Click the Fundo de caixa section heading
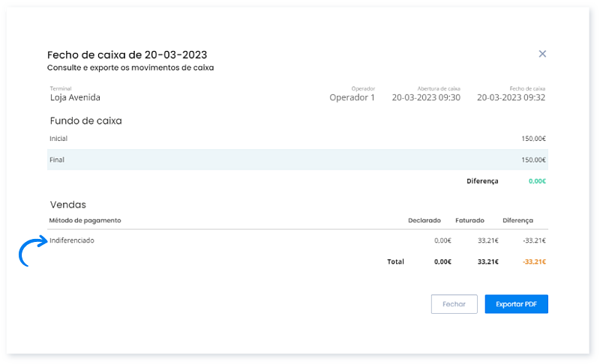The height and width of the screenshot is (364, 600). [x=85, y=121]
